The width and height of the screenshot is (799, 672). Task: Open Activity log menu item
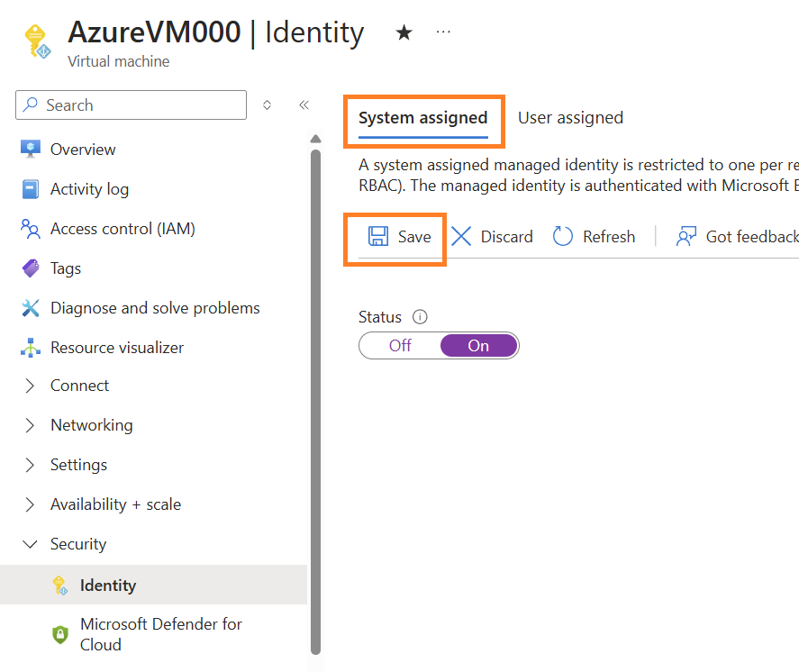[153, 189]
